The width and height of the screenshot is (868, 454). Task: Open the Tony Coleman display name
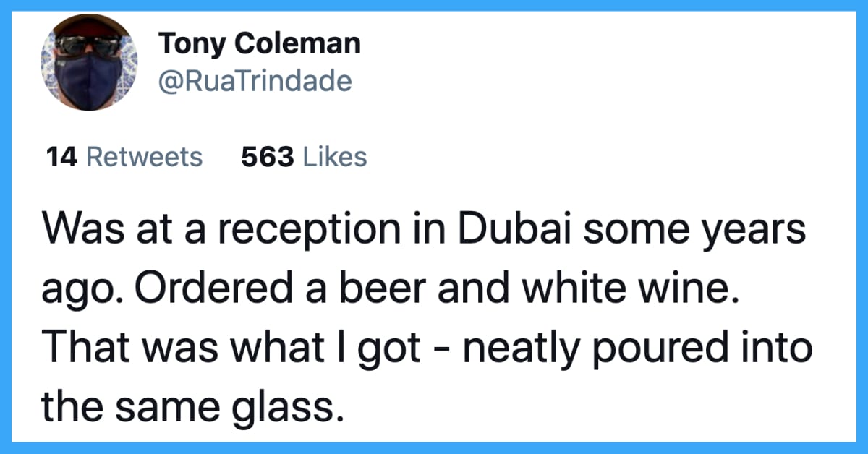[260, 45]
